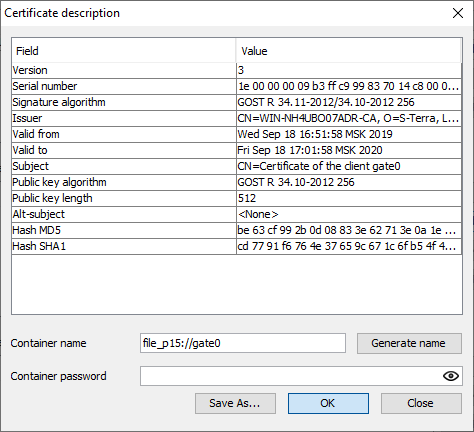Screen dimensions: 474x432
Task: Select the Public key length row
Action: pos(237,198)
